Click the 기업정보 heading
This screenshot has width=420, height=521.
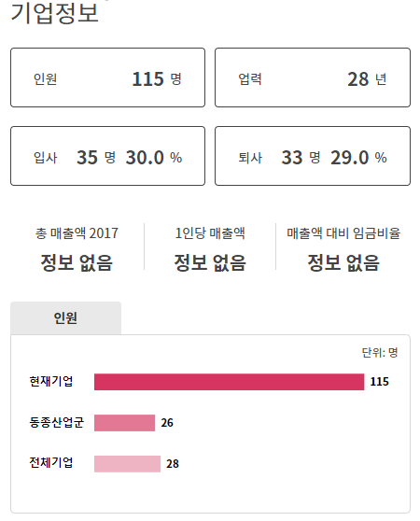(x=55, y=13)
